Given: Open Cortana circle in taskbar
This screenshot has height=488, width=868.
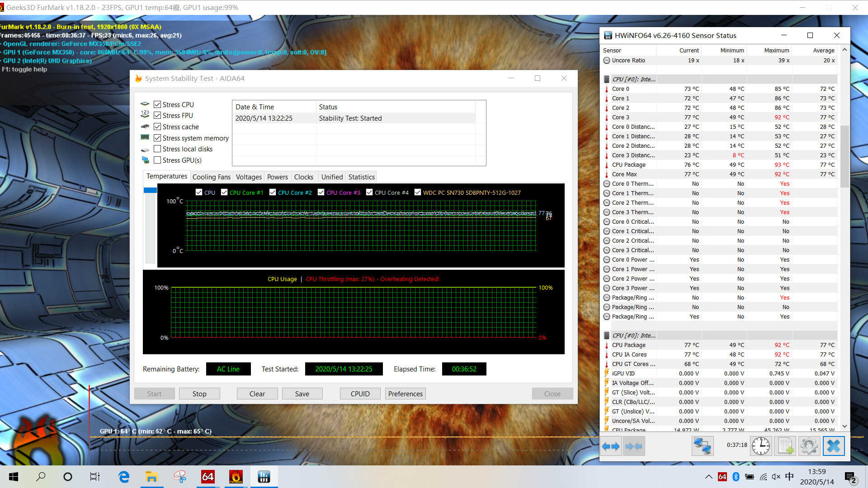Looking at the screenshot, I should point(68,477).
